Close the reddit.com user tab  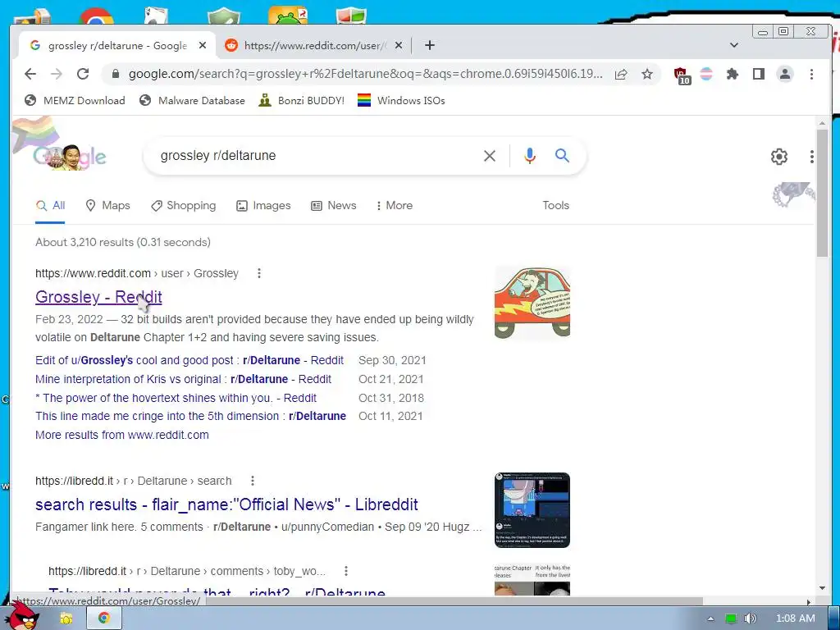pos(399,46)
